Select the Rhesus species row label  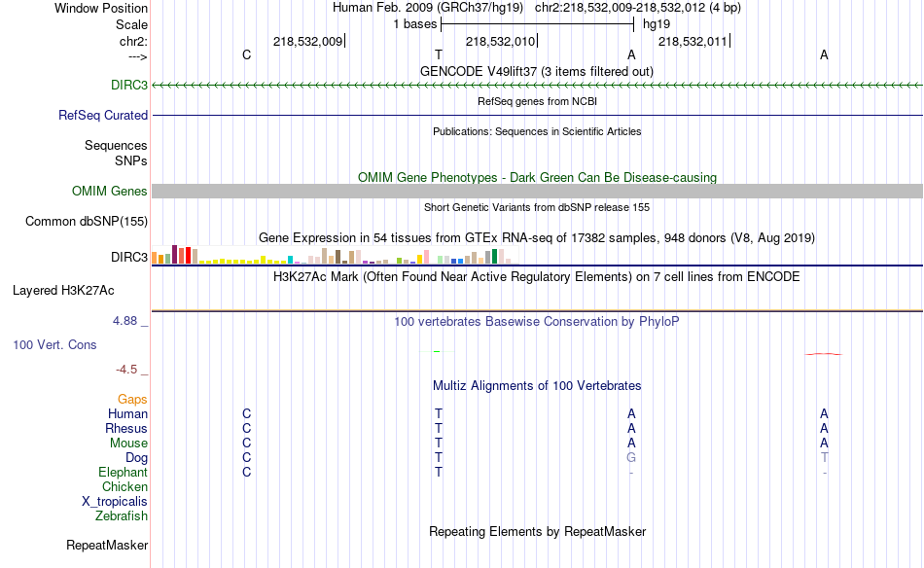tap(126, 428)
